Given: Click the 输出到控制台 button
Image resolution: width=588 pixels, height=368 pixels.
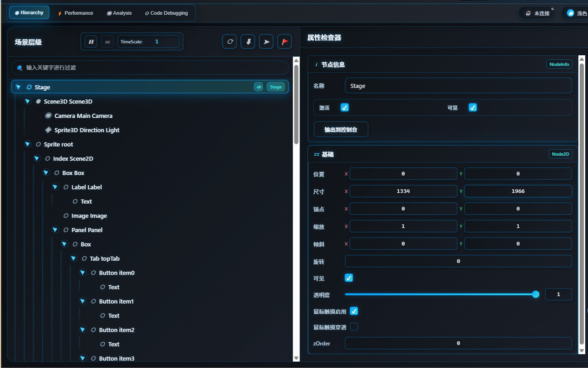Looking at the screenshot, I should click(341, 130).
